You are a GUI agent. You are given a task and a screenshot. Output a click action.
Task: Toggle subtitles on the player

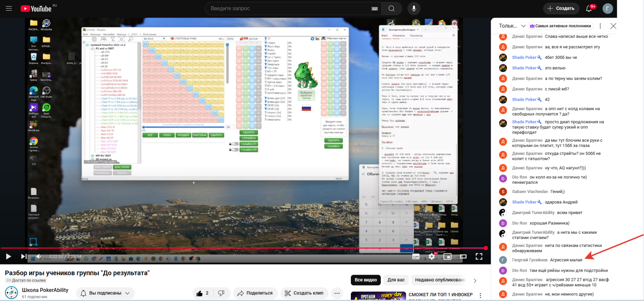click(x=416, y=256)
